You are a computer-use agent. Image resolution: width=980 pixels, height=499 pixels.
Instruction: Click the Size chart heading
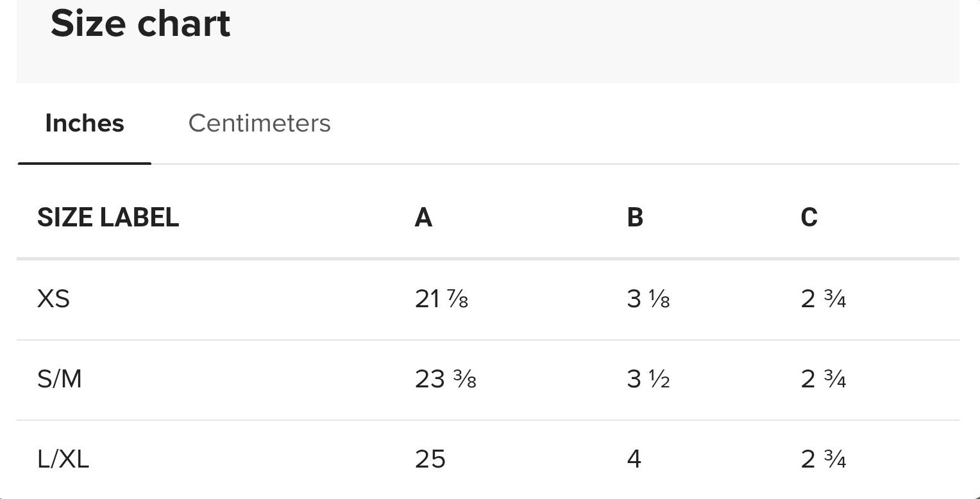140,24
